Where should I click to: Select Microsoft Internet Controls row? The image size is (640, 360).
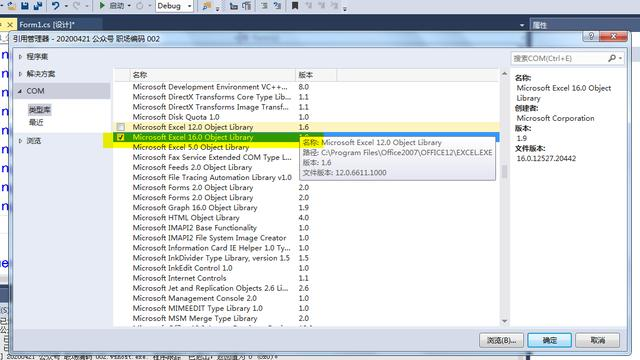306,278
